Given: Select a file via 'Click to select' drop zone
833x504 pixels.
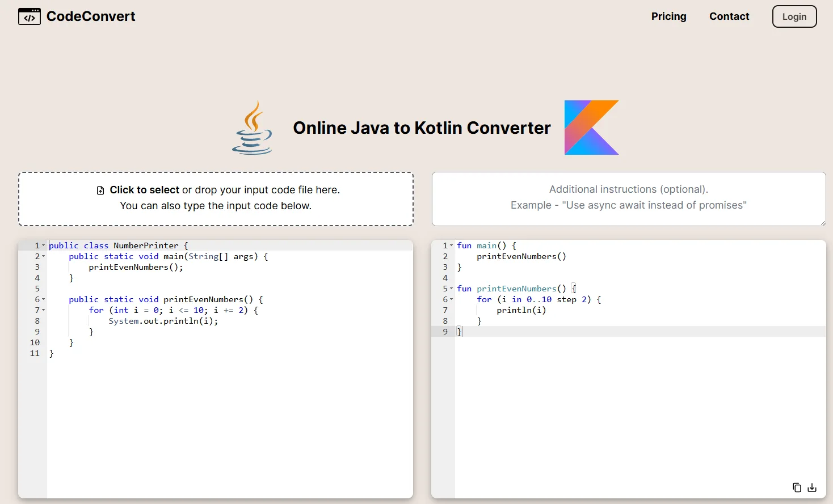Looking at the screenshot, I should (216, 199).
